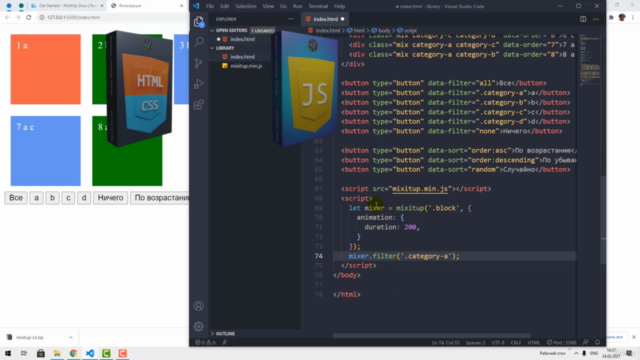The width and height of the screenshot is (640, 360).
Task: Click the 'UTF-8' encoding status entry
Action: [x=498, y=342]
